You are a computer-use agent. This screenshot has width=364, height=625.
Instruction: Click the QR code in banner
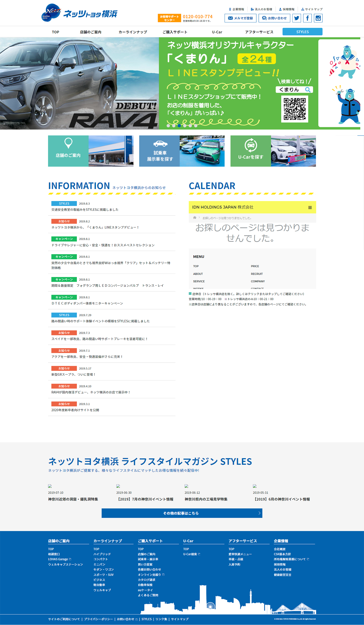(295, 109)
